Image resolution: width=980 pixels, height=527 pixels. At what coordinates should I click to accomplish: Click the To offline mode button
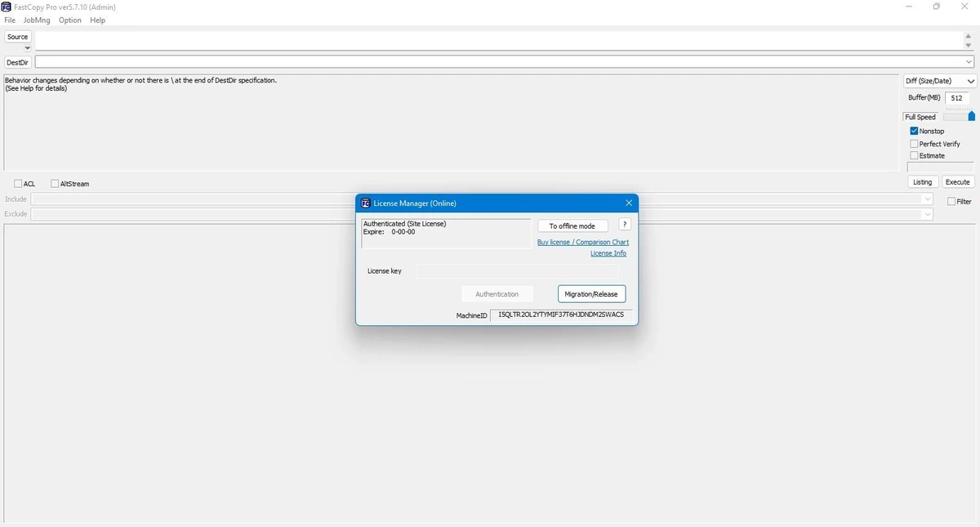(x=572, y=226)
